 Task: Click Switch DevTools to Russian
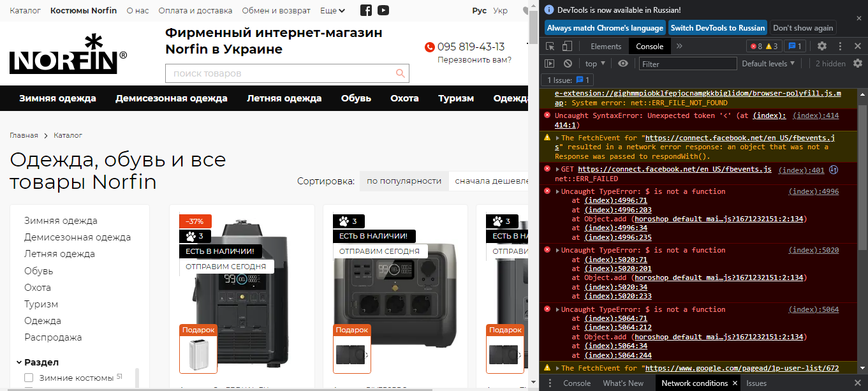717,27
